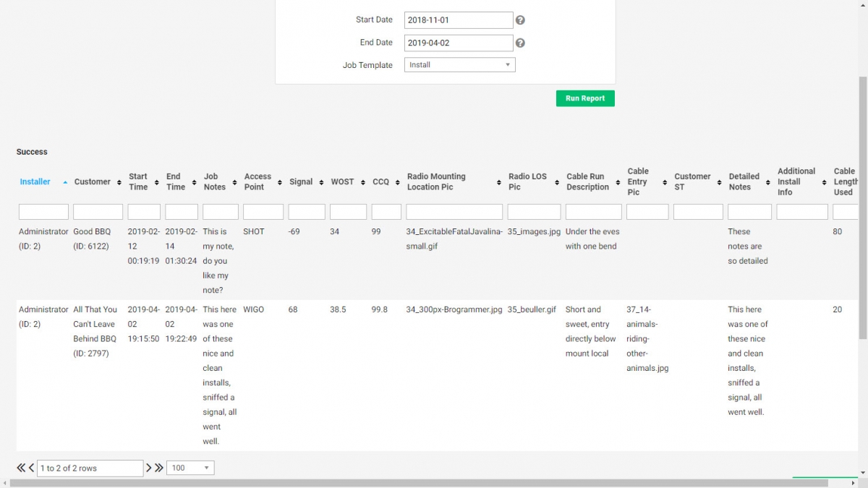Click the Start Time filter box

click(x=144, y=212)
